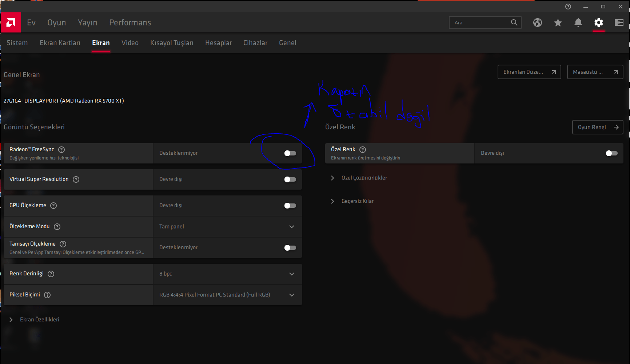This screenshot has width=630, height=364.
Task: Enable Virtual Super Resolution switch
Action: pyautogui.click(x=290, y=179)
